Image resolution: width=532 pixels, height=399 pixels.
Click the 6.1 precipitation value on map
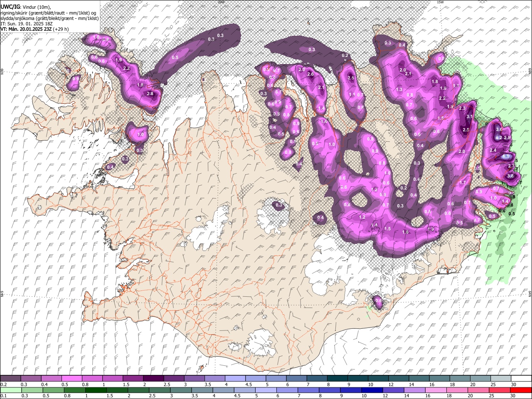click(506, 156)
